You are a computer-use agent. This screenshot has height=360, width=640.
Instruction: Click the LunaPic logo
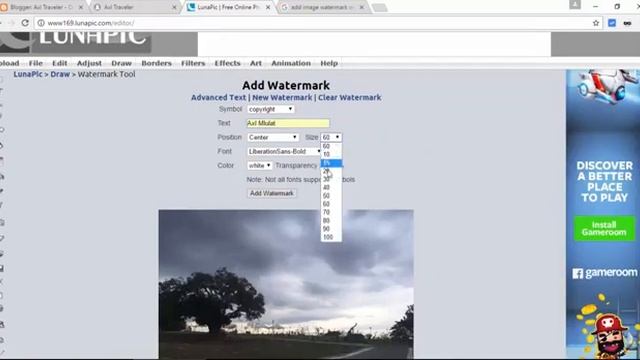tap(76, 42)
